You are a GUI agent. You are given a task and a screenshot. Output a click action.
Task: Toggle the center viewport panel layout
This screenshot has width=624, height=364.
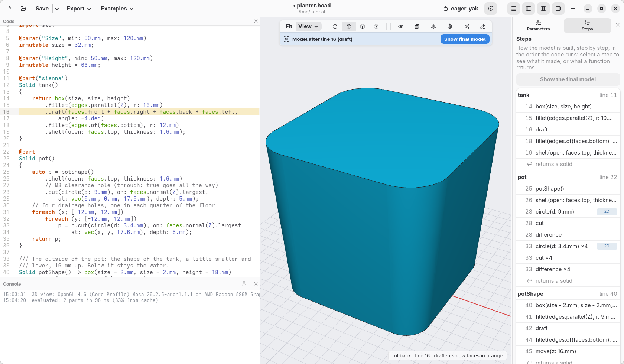(543, 9)
